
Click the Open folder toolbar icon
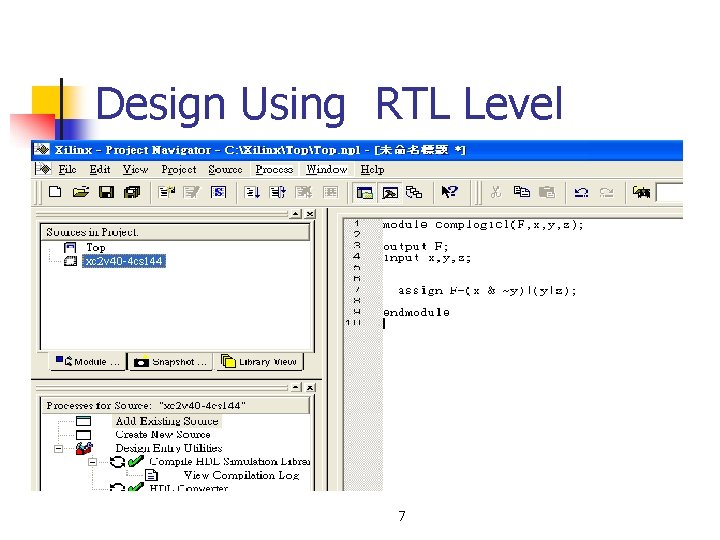[x=81, y=192]
